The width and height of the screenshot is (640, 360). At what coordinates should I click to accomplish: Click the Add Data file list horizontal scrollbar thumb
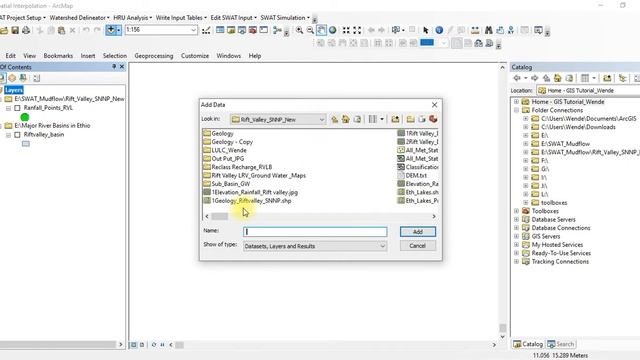pos(220,216)
